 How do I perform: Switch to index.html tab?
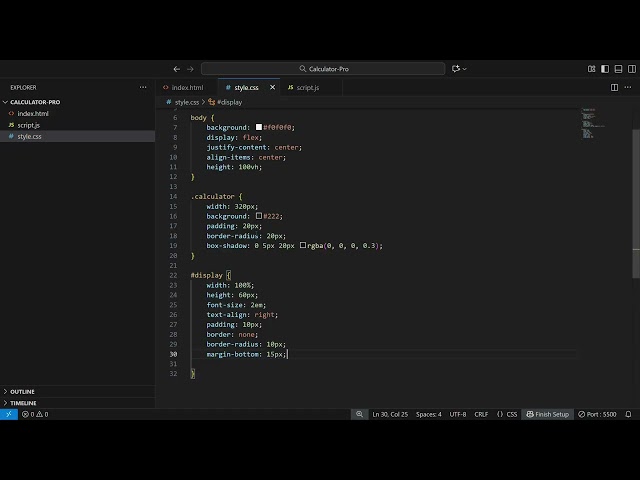[187, 87]
